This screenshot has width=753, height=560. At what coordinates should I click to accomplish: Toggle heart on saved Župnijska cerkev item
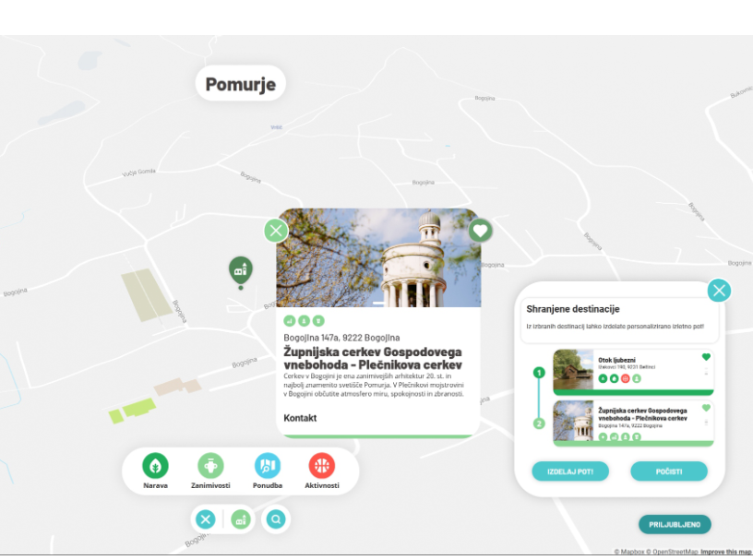(x=706, y=408)
